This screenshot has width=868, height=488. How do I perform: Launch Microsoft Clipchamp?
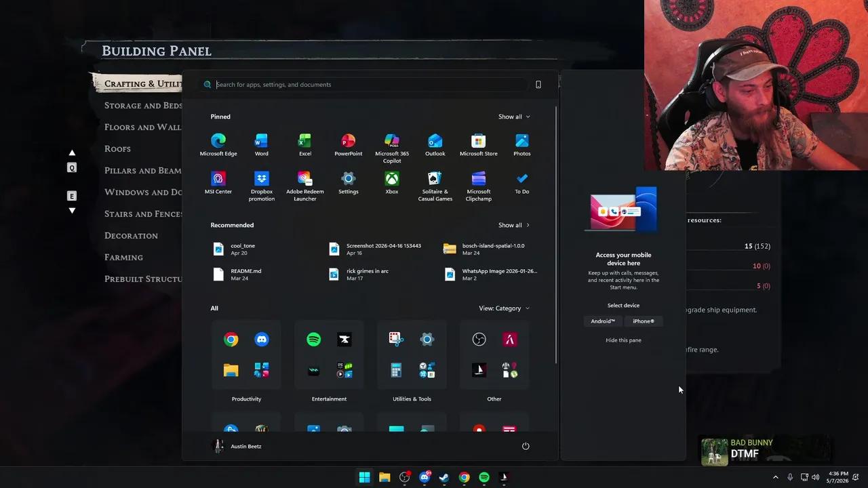(479, 186)
